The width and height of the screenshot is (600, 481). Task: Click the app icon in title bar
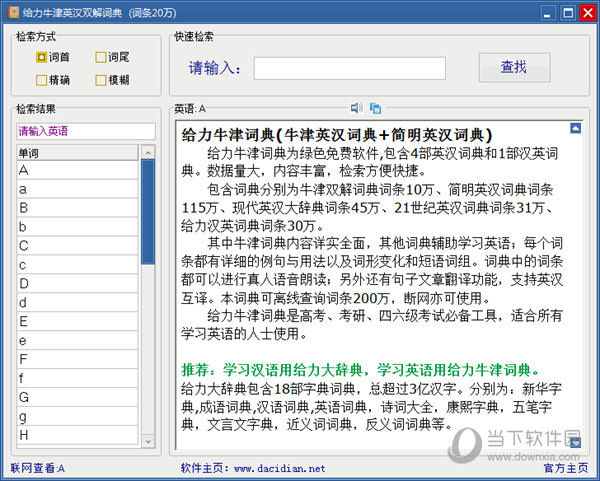(x=13, y=13)
